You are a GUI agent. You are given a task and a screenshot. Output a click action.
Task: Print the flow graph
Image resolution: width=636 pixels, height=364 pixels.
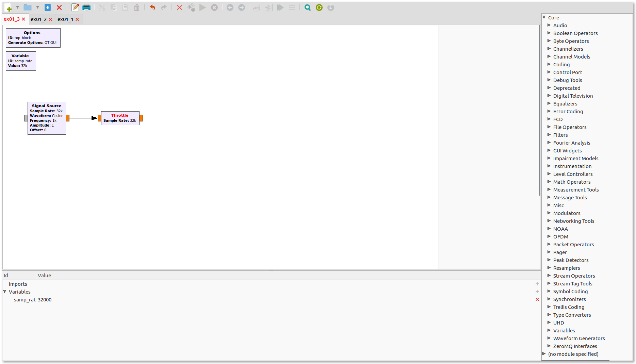86,7
